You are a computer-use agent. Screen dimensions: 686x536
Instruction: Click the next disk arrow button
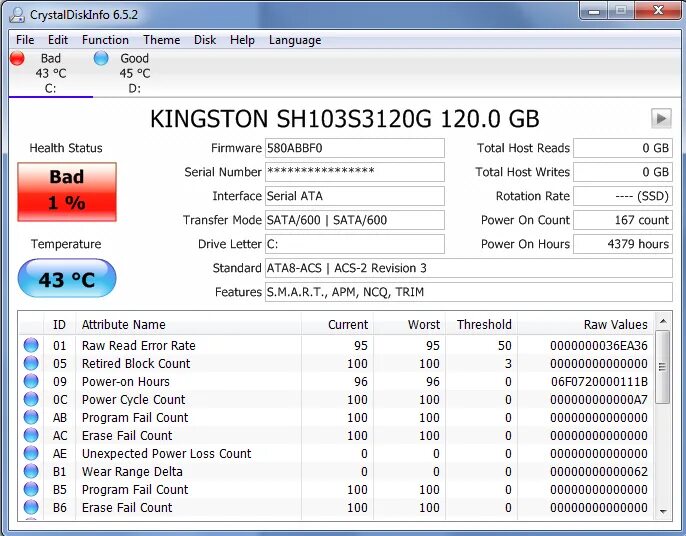tap(661, 119)
